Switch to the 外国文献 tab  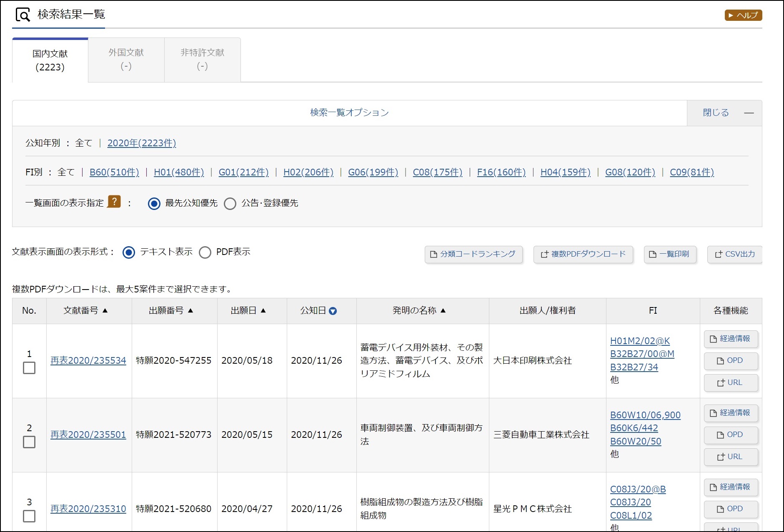tap(126, 60)
